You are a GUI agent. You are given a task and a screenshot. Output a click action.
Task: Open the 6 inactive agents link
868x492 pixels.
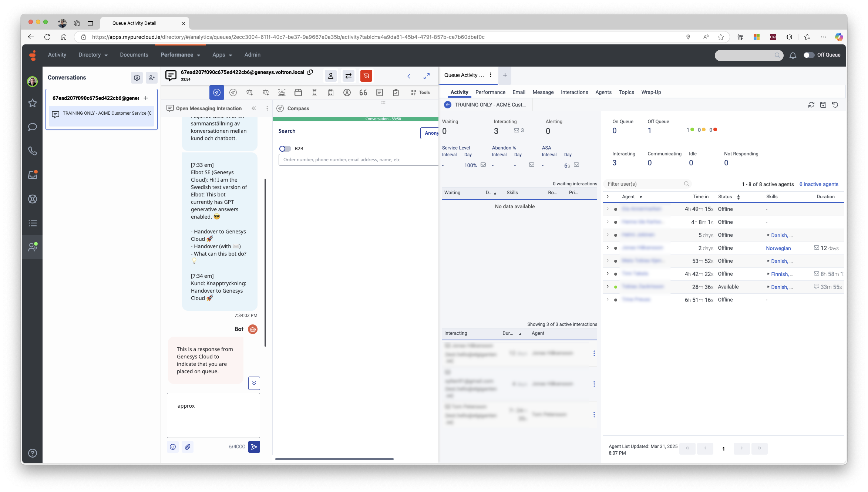818,184
